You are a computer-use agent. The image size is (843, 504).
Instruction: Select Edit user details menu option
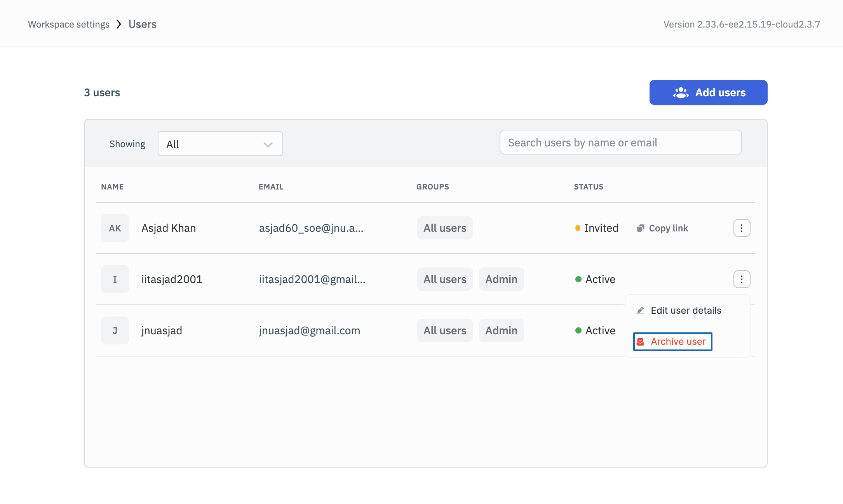(x=686, y=311)
